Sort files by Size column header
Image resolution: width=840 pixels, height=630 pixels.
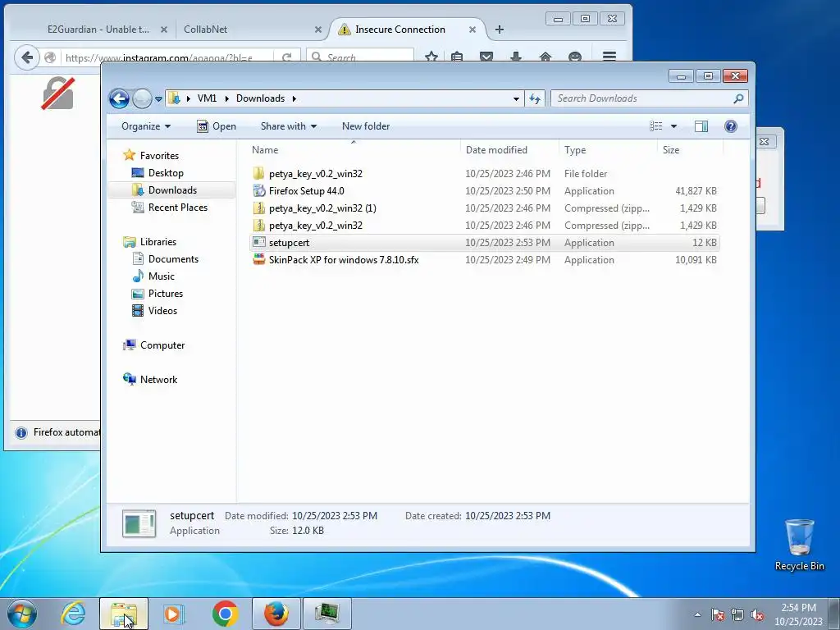coord(689,150)
